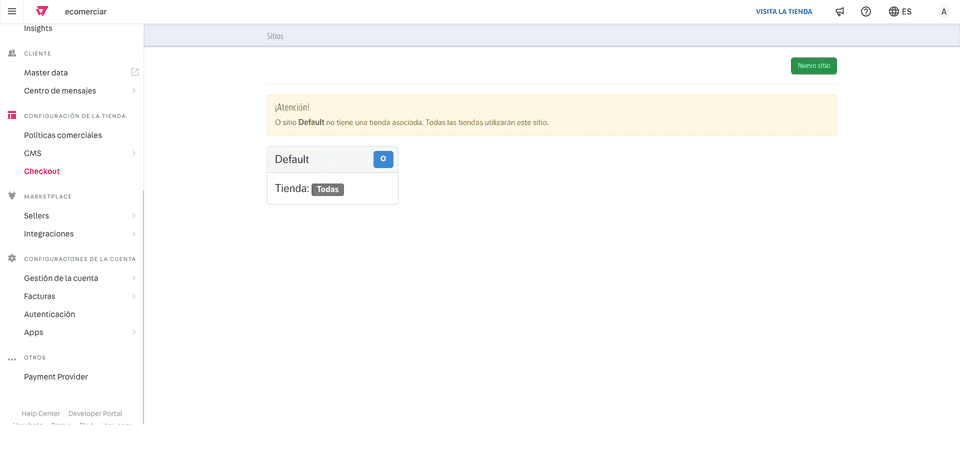This screenshot has width=960, height=449.
Task: Expand the Centro de mensajes submenu
Action: point(134,91)
